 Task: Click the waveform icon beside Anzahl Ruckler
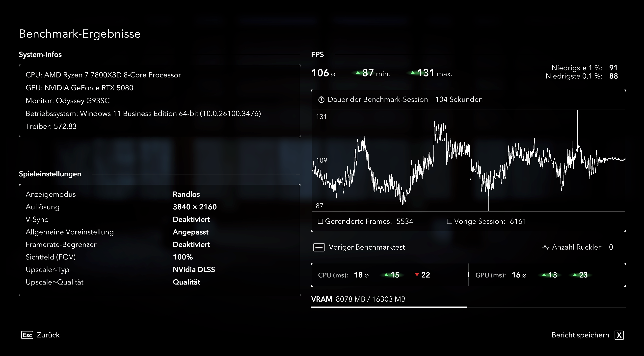pos(546,247)
